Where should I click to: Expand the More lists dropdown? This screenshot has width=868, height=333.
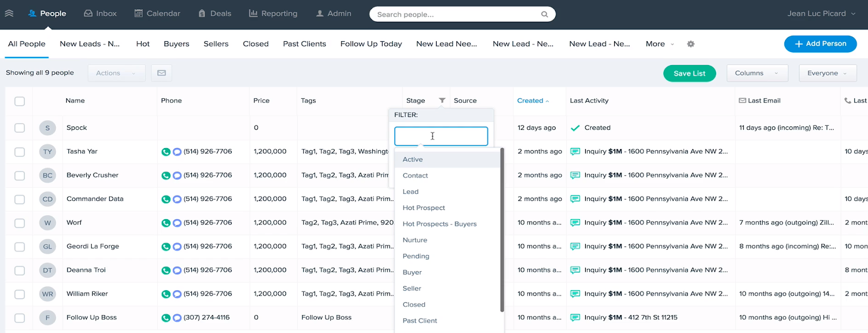pos(660,44)
